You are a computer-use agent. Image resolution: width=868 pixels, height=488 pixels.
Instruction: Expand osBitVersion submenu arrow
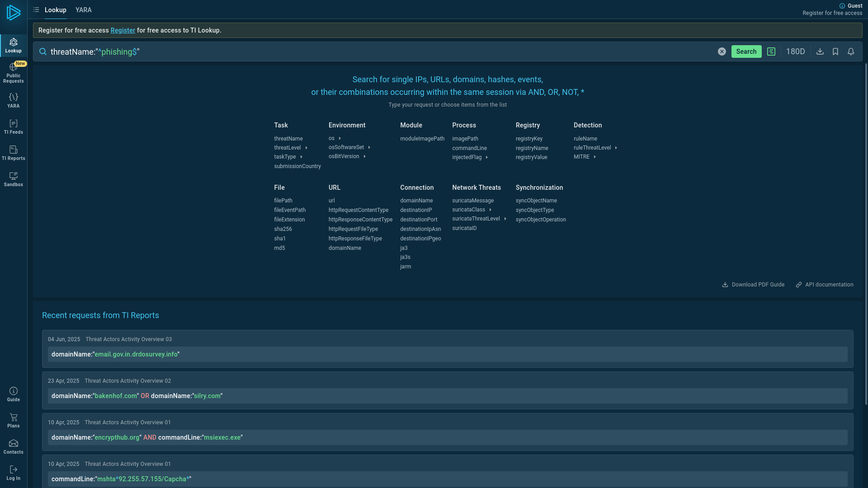coord(365,156)
